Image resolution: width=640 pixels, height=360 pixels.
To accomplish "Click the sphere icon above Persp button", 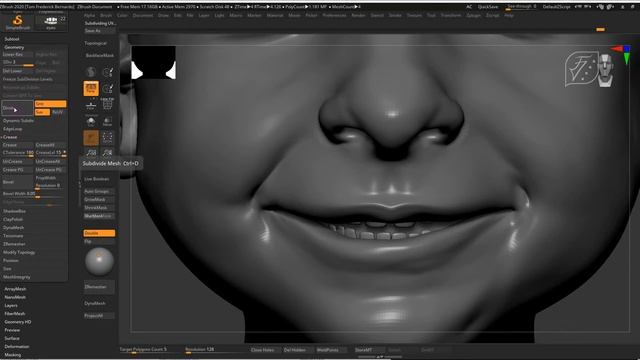I will click(91, 72).
